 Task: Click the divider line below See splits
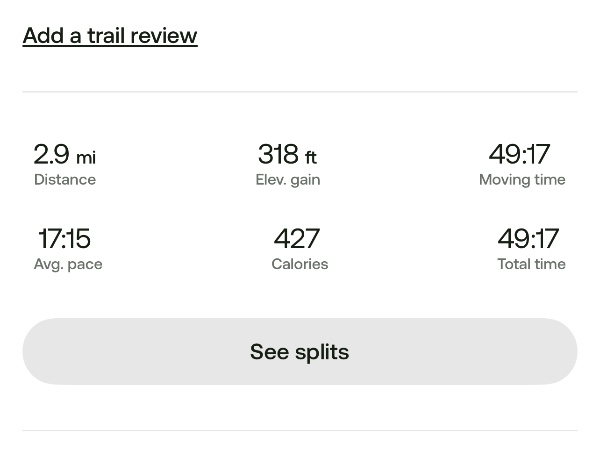[x=300, y=431]
